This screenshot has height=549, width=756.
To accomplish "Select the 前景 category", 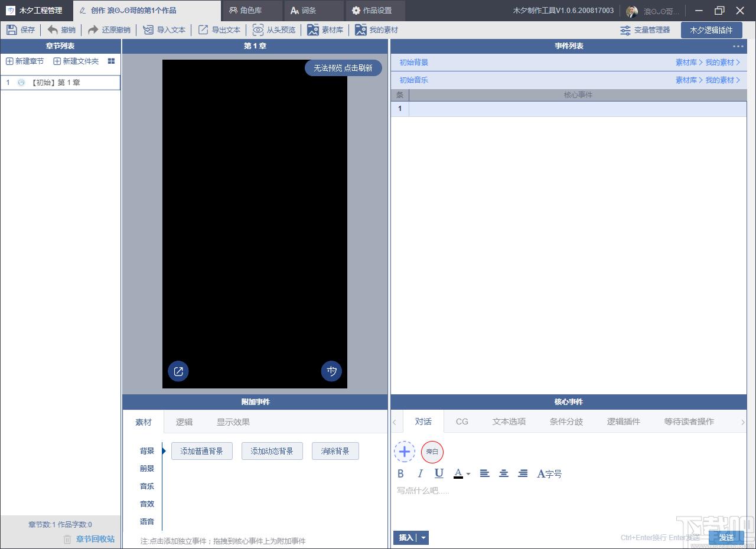I will click(147, 469).
